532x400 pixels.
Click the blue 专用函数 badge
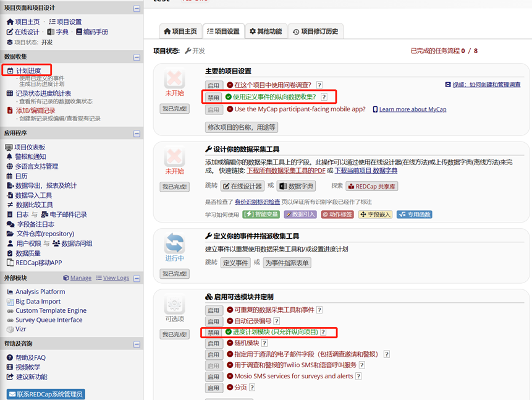[x=414, y=215]
